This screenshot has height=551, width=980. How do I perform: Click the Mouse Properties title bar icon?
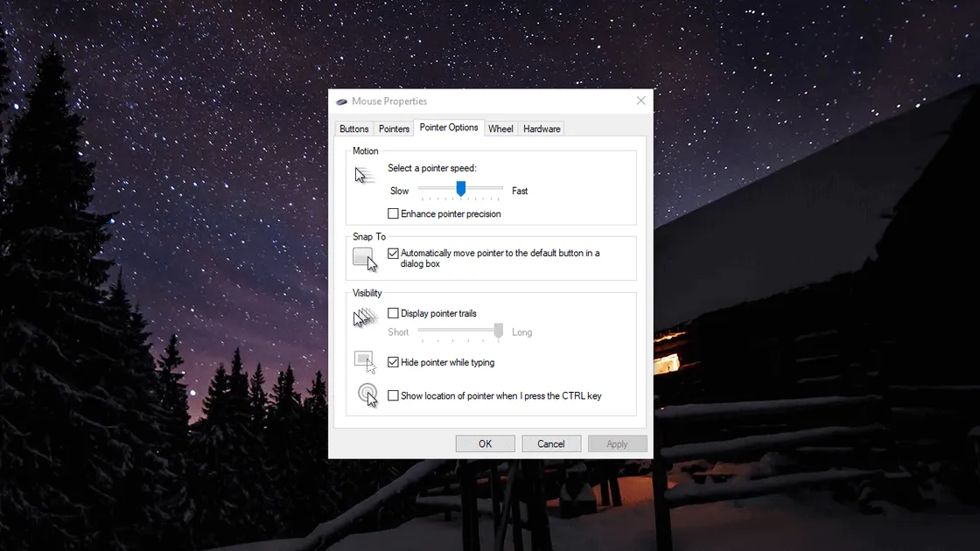point(341,101)
